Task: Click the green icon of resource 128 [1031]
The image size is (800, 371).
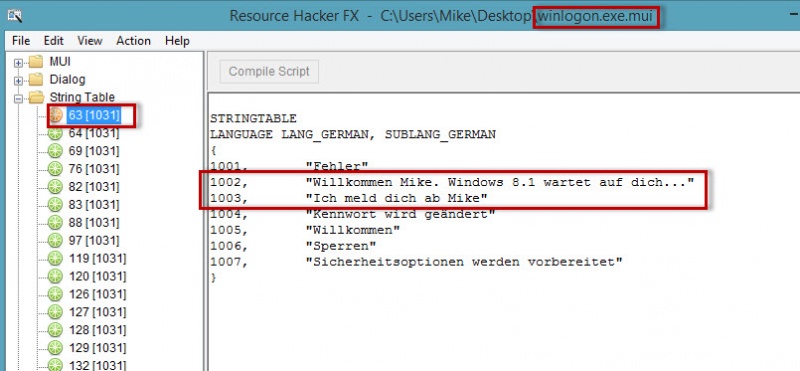Action: [x=56, y=330]
